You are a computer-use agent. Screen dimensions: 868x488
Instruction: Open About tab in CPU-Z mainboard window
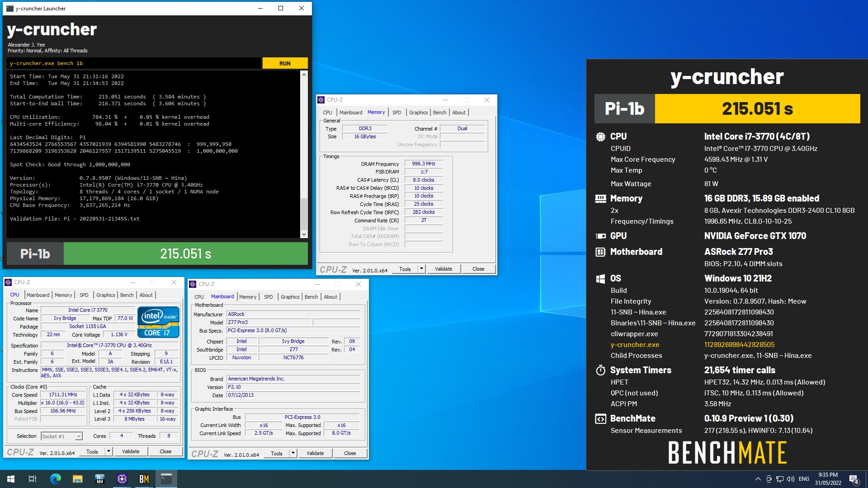pos(330,297)
